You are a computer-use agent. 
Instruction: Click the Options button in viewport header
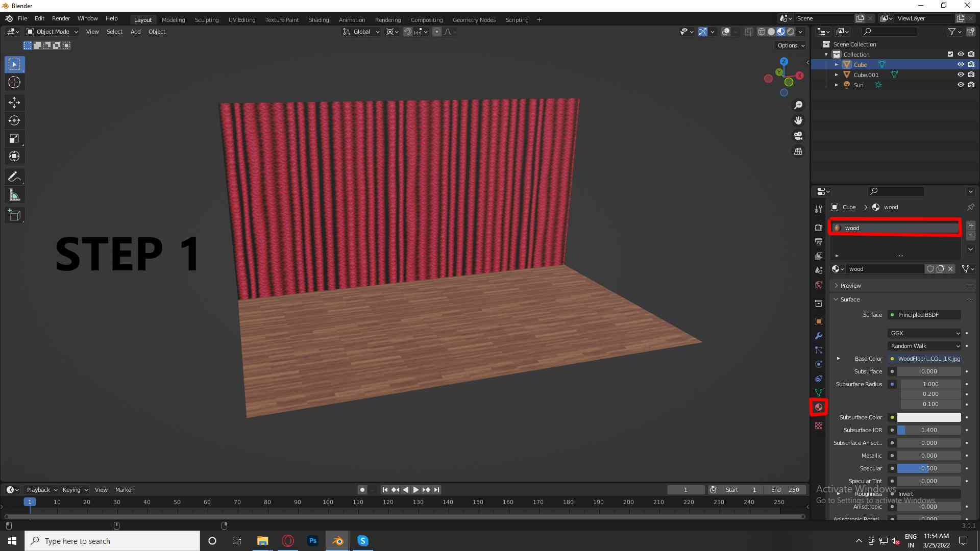(x=790, y=45)
